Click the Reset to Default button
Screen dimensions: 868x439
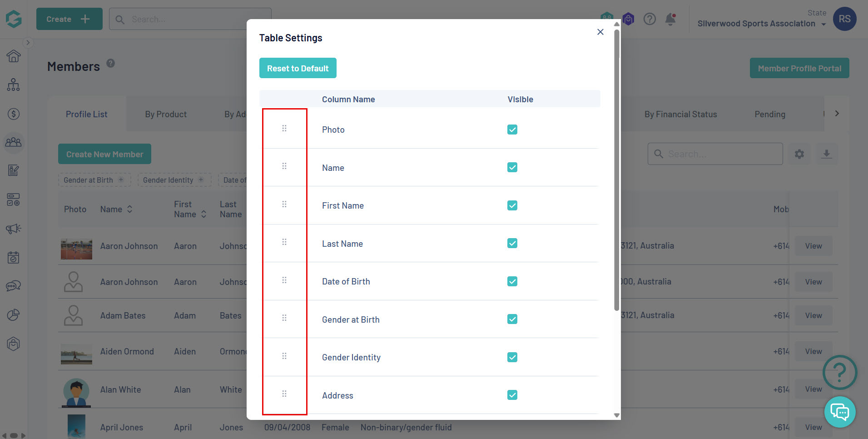pos(298,68)
